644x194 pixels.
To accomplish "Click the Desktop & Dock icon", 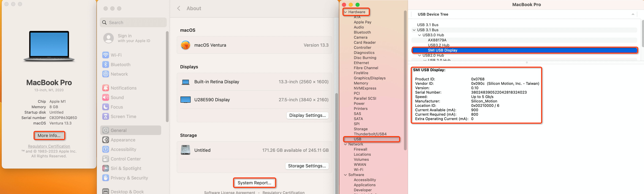I will coord(105,191).
